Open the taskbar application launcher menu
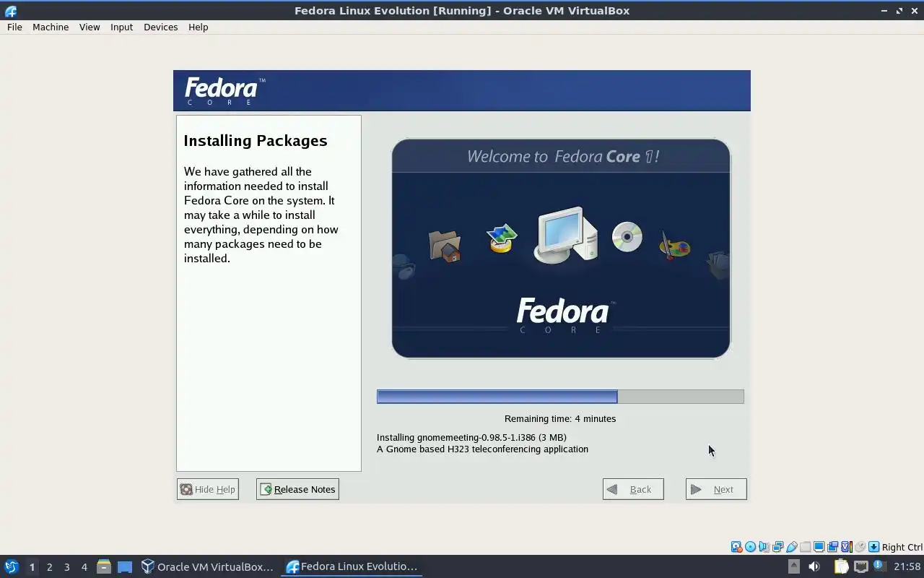This screenshot has height=578, width=924. click(11, 566)
